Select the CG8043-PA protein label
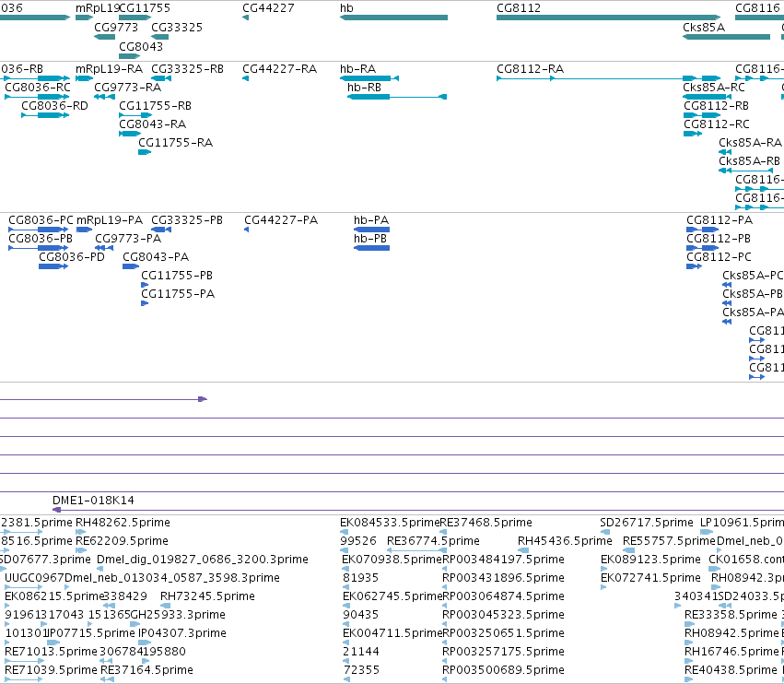This screenshot has height=684, width=784. coord(156,257)
